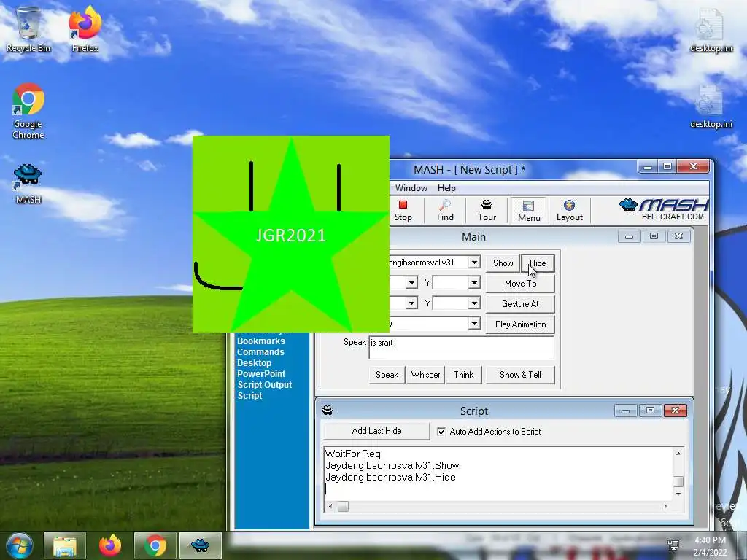Click the Stop toolbar button in MASH
The height and width of the screenshot is (560, 747).
tap(403, 211)
